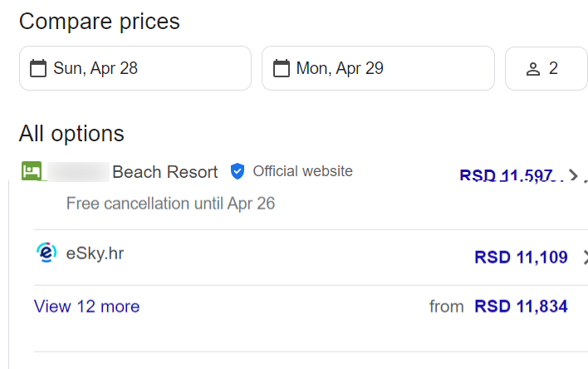Click the check-in calendar icon
Image resolution: width=588 pixels, height=369 pixels.
(38, 68)
